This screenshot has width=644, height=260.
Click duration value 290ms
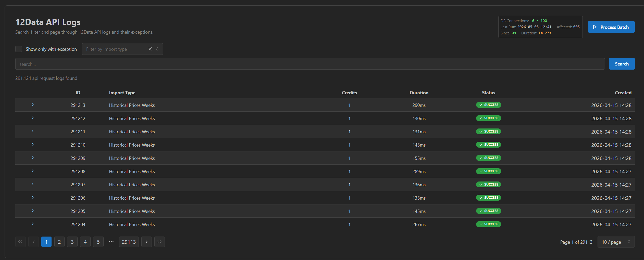pos(419,105)
